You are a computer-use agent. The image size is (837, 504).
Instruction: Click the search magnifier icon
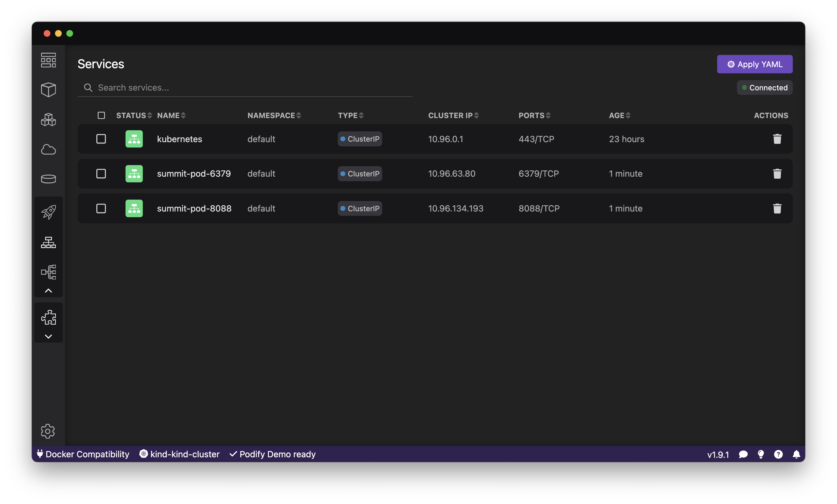[x=88, y=87]
